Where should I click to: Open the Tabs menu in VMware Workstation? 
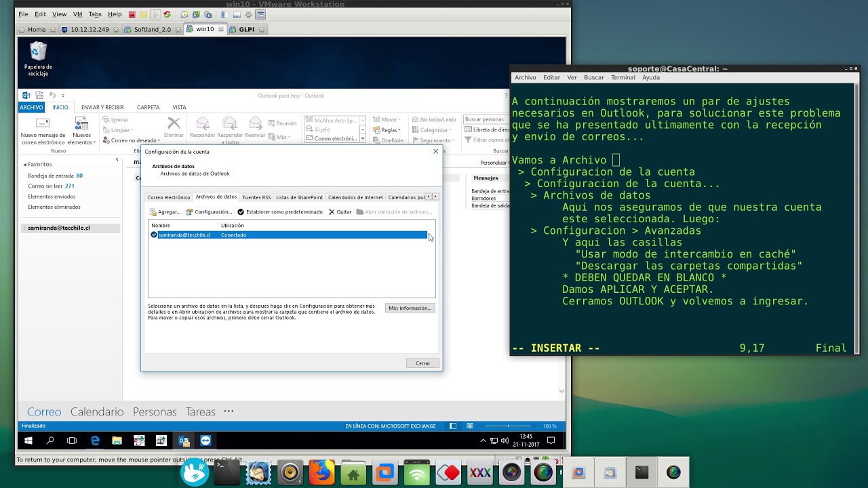click(x=95, y=14)
